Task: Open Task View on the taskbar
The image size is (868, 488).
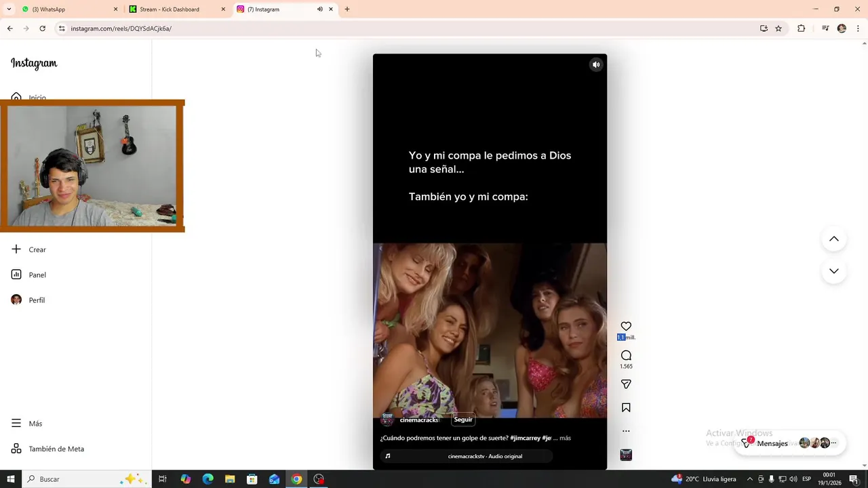Action: tap(163, 479)
